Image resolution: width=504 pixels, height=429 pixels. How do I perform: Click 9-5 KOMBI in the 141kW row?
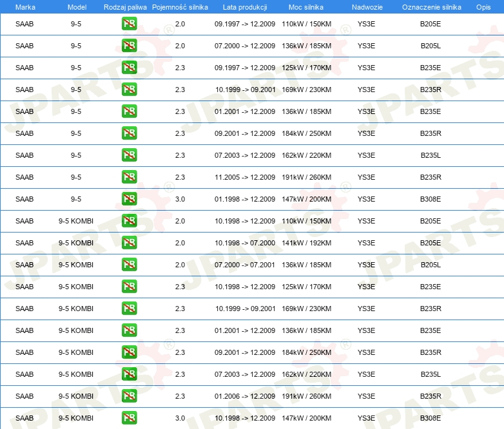(x=76, y=243)
